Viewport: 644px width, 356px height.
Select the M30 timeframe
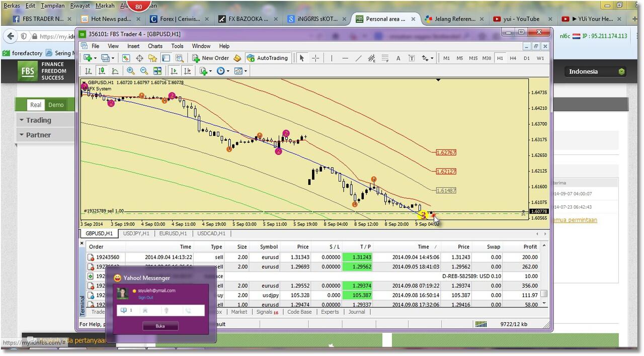pyautogui.click(x=487, y=58)
